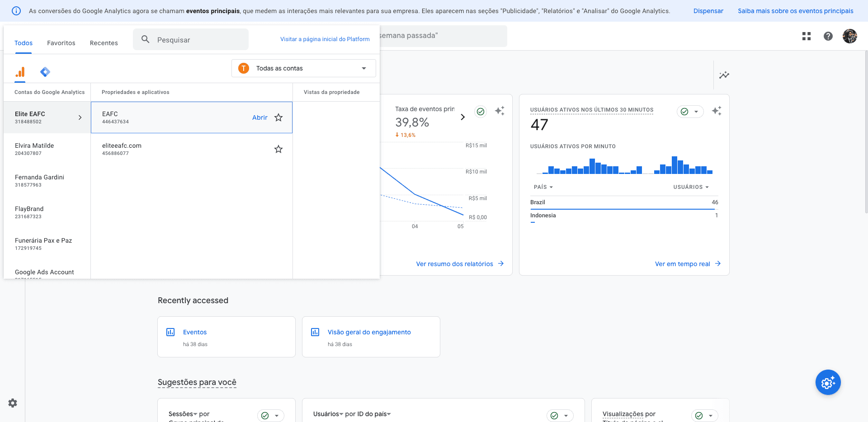Open the recently accessed Eventos report
The height and width of the screenshot is (422, 868).
click(226, 337)
